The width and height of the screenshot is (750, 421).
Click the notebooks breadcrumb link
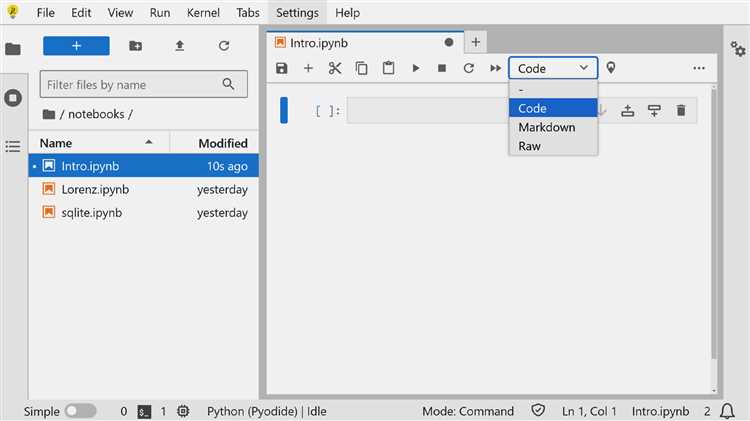coord(96,114)
